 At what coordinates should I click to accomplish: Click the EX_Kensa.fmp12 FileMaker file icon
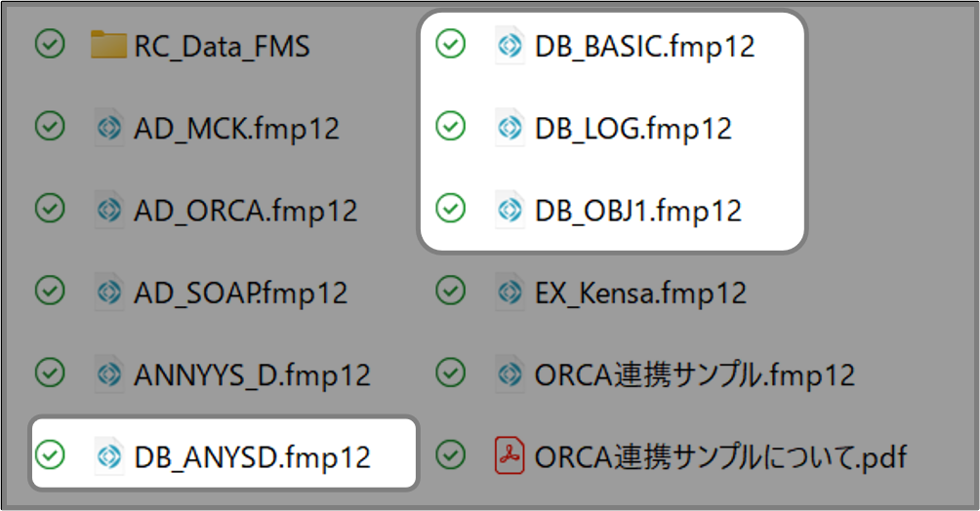click(509, 290)
